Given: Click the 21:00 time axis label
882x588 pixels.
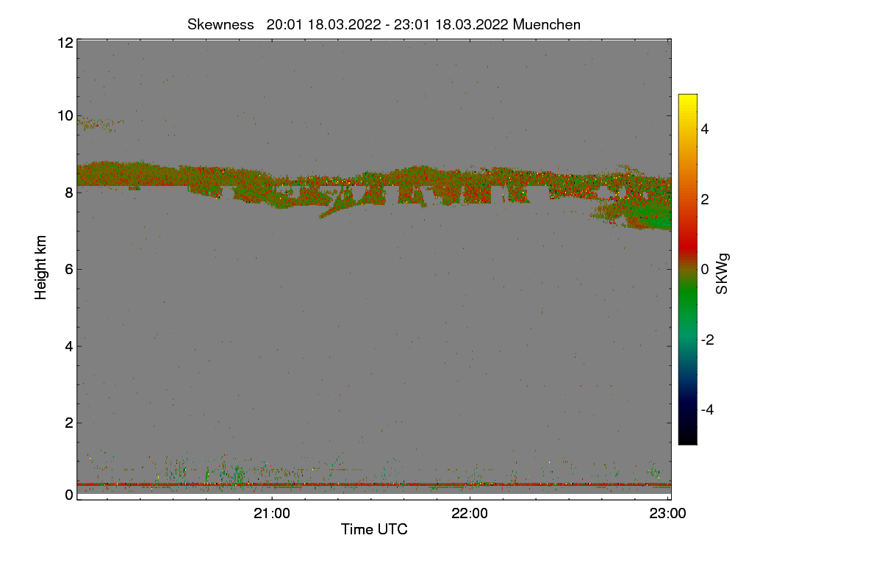Looking at the screenshot, I should (x=273, y=514).
